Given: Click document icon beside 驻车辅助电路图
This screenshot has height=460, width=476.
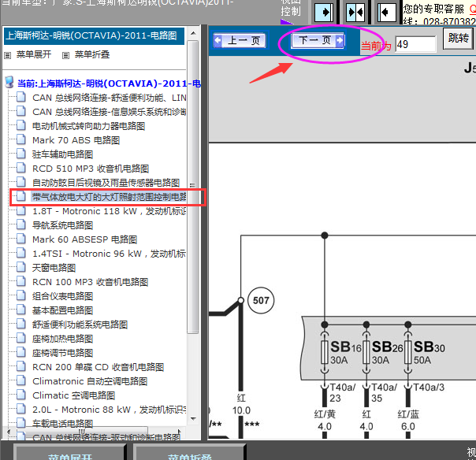Looking at the screenshot, I should pos(21,154).
